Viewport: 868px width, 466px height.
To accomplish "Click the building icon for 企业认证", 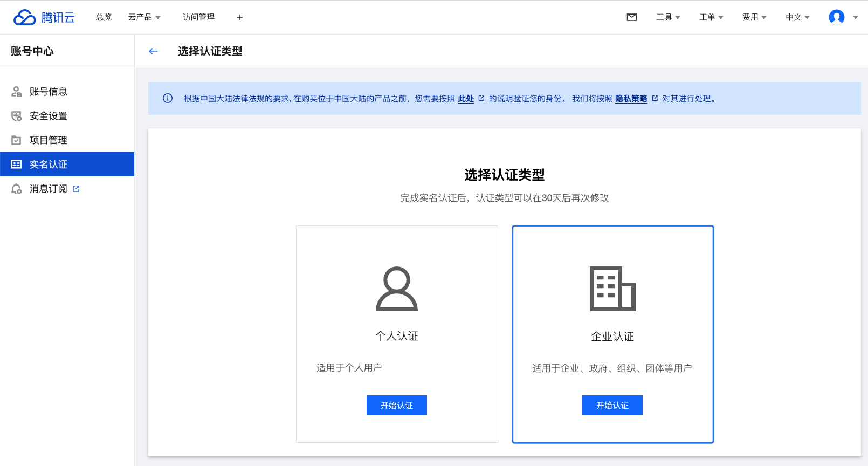I will tap(612, 289).
